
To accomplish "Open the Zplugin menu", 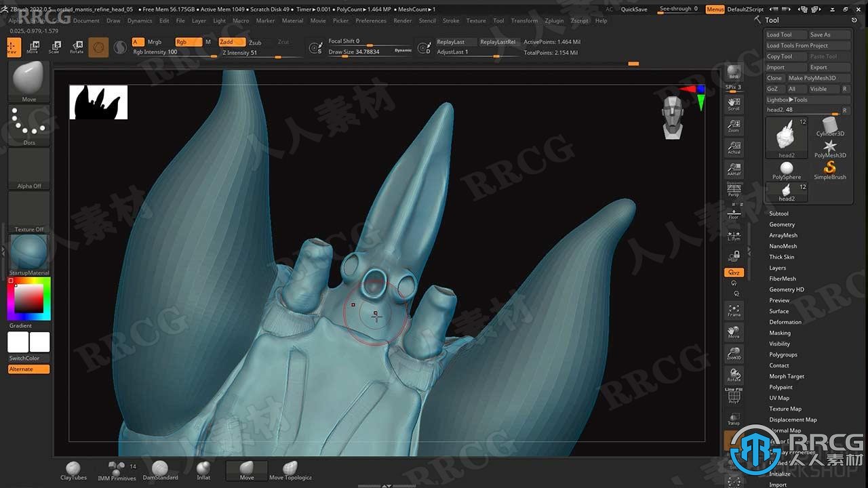I will [x=554, y=20].
